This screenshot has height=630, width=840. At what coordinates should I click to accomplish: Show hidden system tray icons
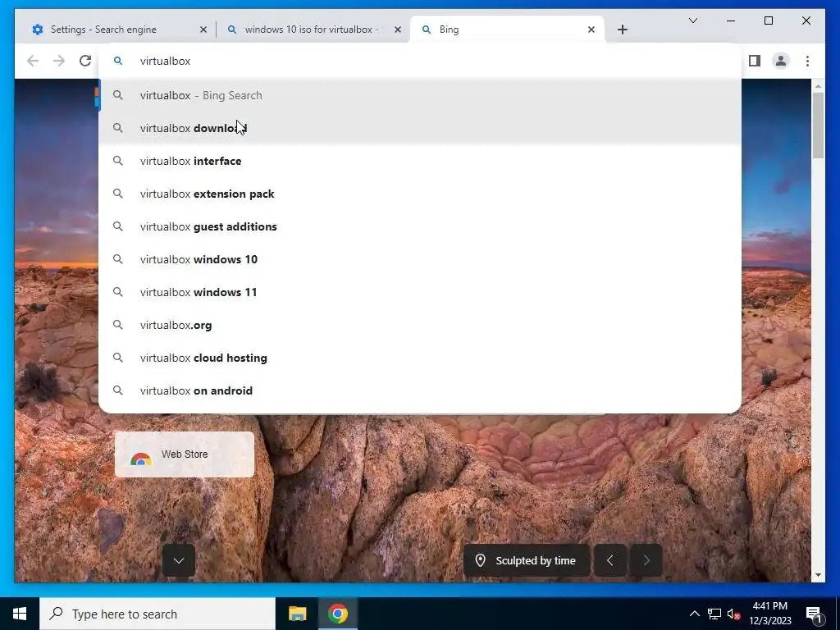pyautogui.click(x=694, y=614)
